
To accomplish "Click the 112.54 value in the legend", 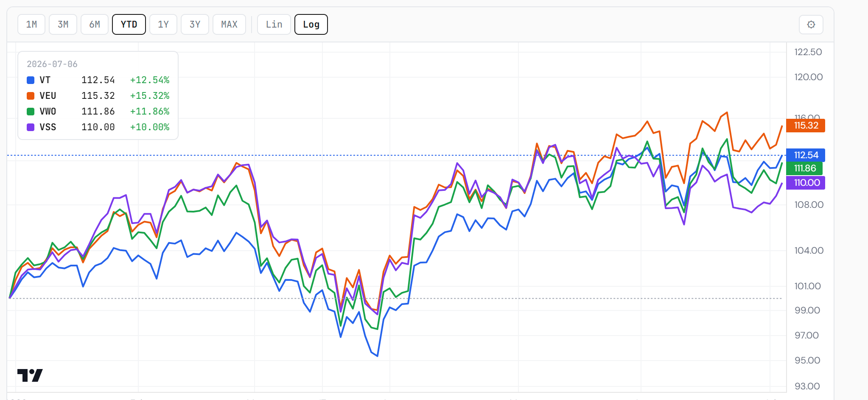I will tap(98, 80).
